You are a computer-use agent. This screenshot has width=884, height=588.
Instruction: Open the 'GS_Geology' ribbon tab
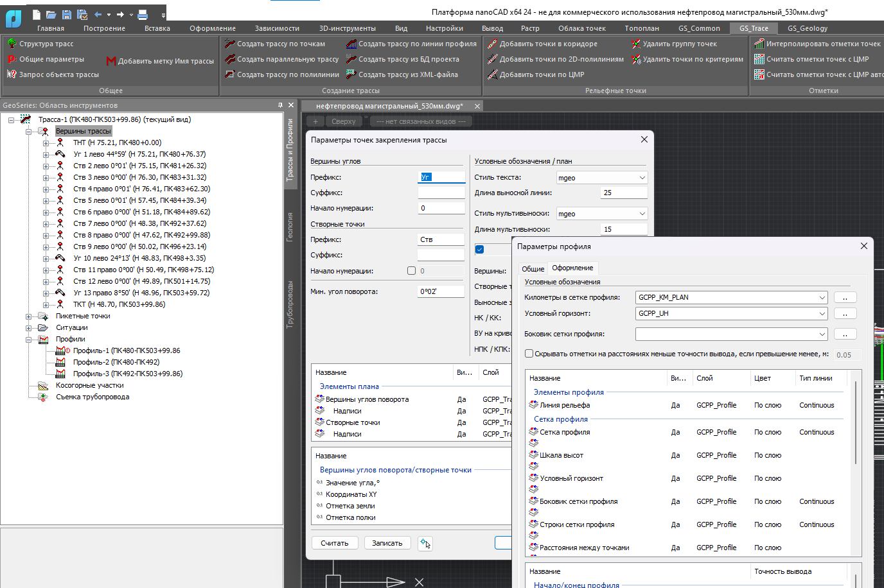(807, 28)
